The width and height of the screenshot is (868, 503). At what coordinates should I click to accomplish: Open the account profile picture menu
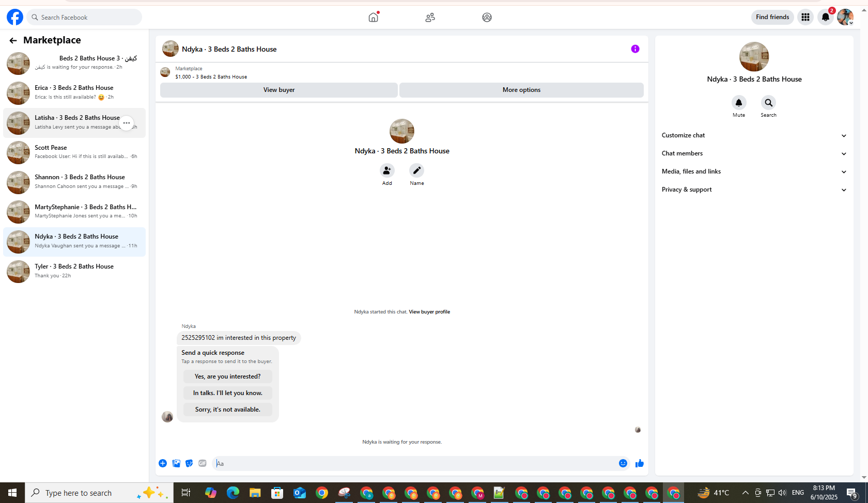pos(845,17)
